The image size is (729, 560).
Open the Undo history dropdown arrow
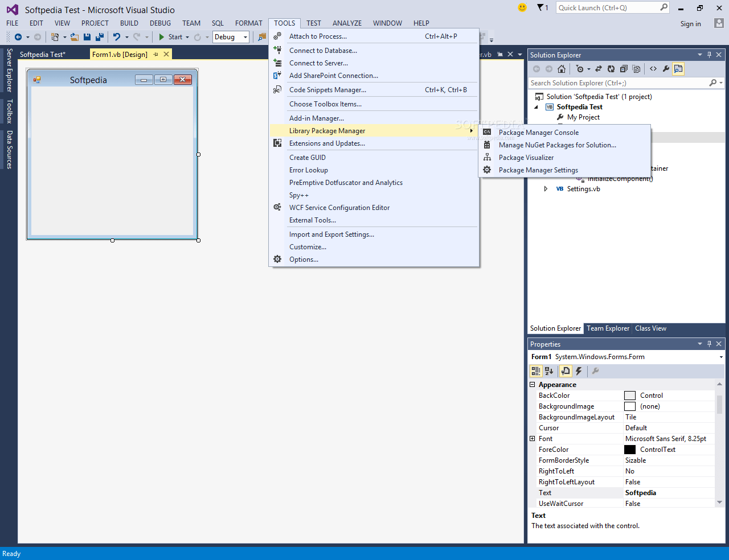point(126,37)
